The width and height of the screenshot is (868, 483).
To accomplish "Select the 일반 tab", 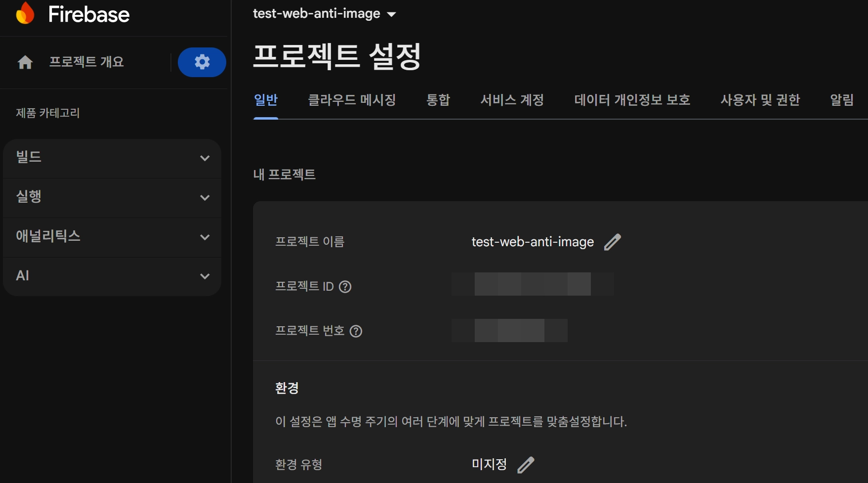I will [x=266, y=100].
